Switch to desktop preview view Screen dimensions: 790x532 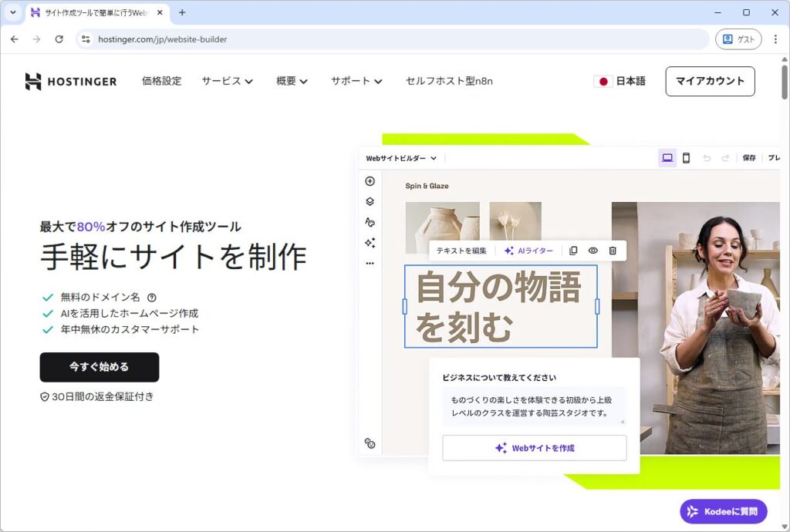pyautogui.click(x=667, y=158)
